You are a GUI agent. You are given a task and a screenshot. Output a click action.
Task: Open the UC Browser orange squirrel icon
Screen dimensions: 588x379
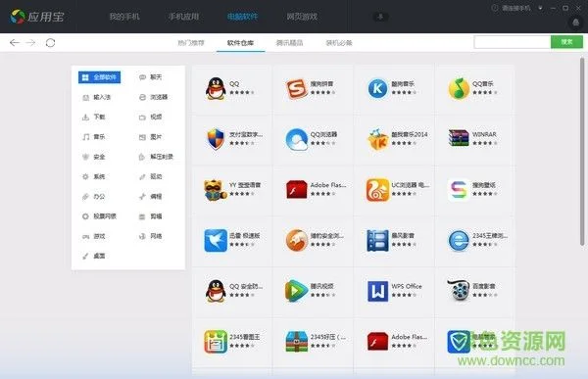(x=377, y=190)
